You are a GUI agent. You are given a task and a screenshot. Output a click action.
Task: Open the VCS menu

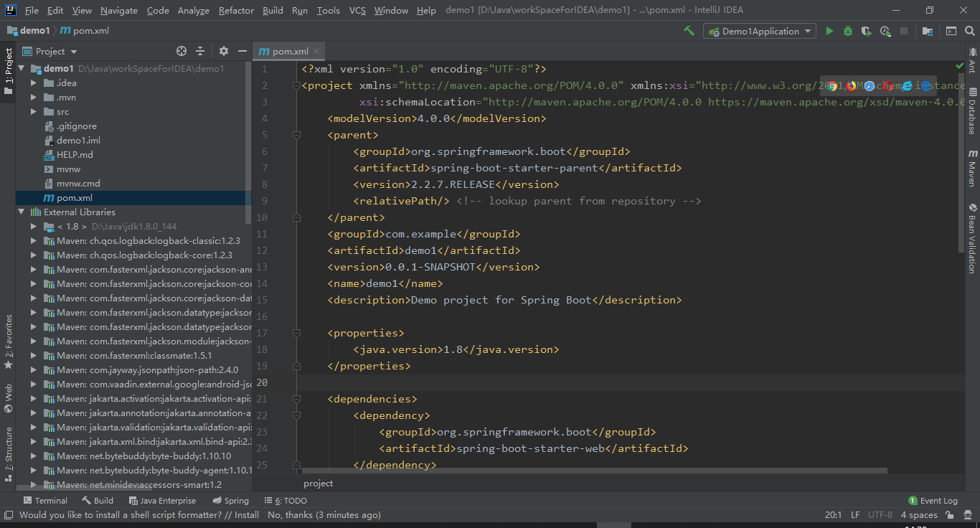pyautogui.click(x=357, y=10)
